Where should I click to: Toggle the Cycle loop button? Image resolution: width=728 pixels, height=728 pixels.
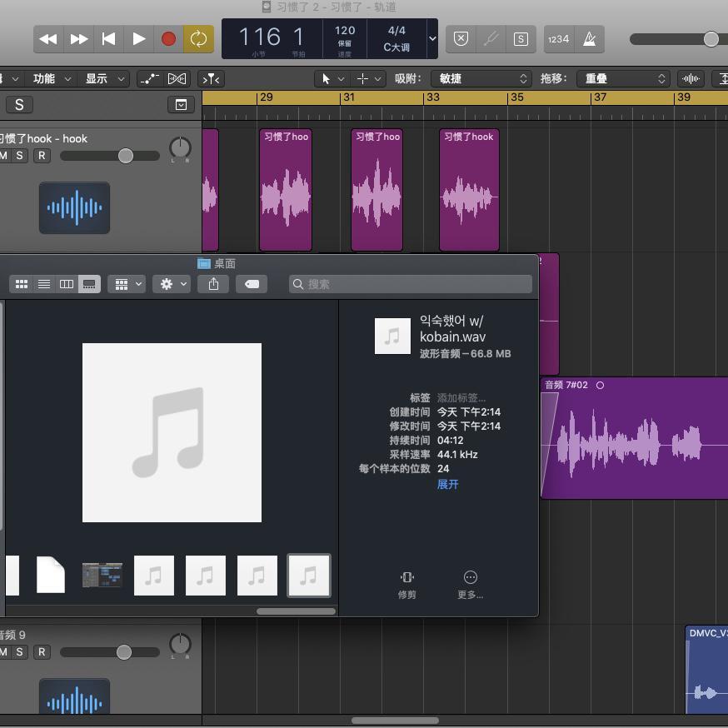point(198,39)
